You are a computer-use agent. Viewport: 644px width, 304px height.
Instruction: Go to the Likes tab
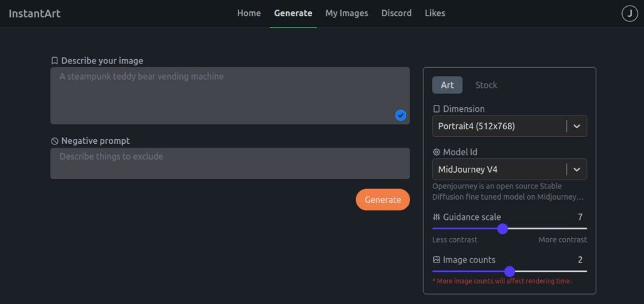coord(435,13)
